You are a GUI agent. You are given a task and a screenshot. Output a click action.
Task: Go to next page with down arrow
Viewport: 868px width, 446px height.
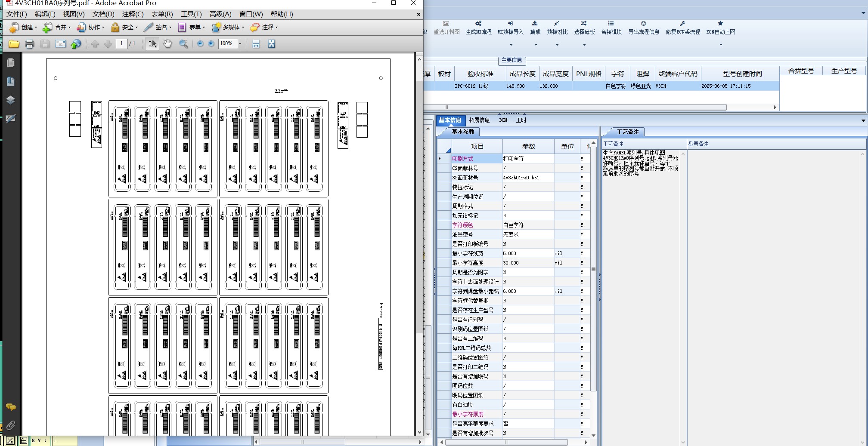tap(108, 44)
